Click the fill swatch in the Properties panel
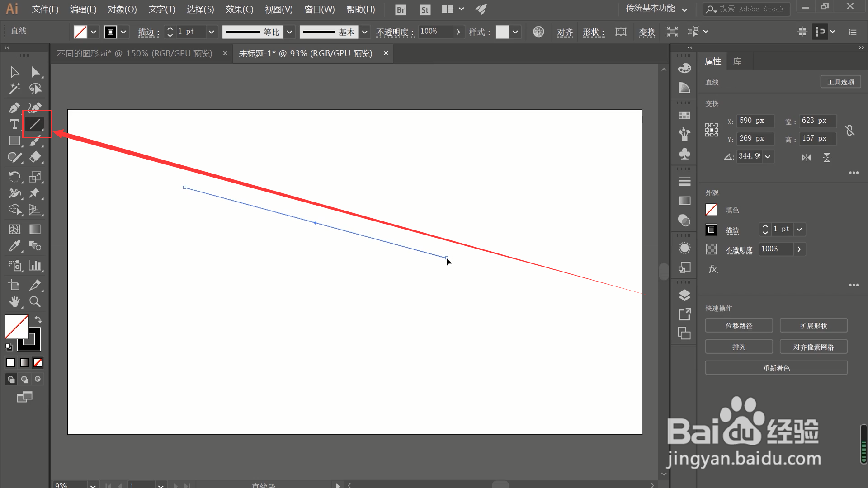This screenshot has height=488, width=868. click(711, 210)
